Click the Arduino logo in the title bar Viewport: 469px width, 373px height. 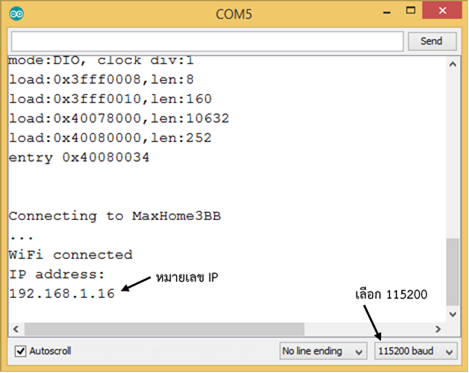coord(16,14)
